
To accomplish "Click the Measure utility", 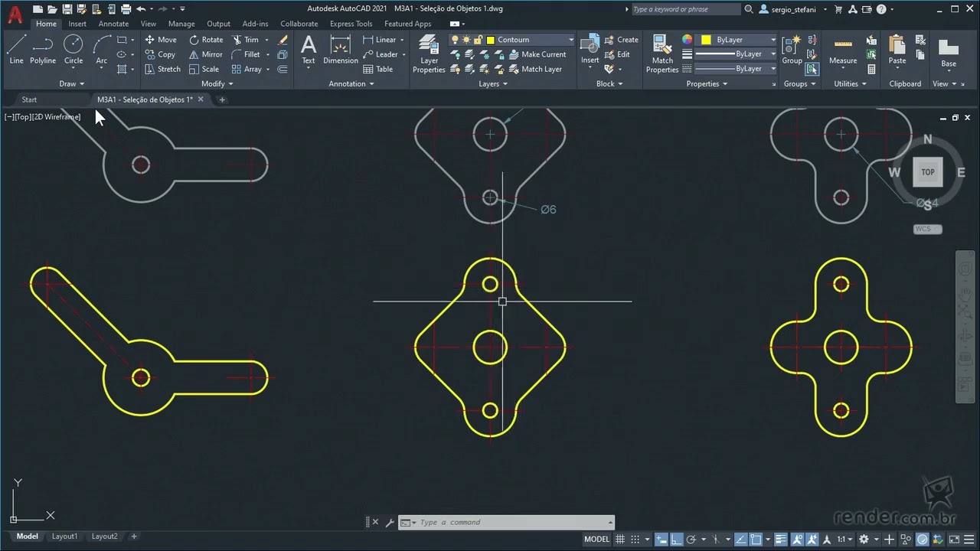I will tap(843, 50).
